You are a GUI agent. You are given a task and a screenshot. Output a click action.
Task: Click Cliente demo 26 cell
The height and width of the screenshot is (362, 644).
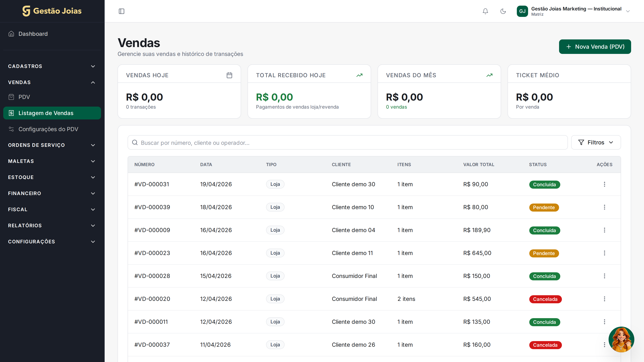click(x=353, y=345)
